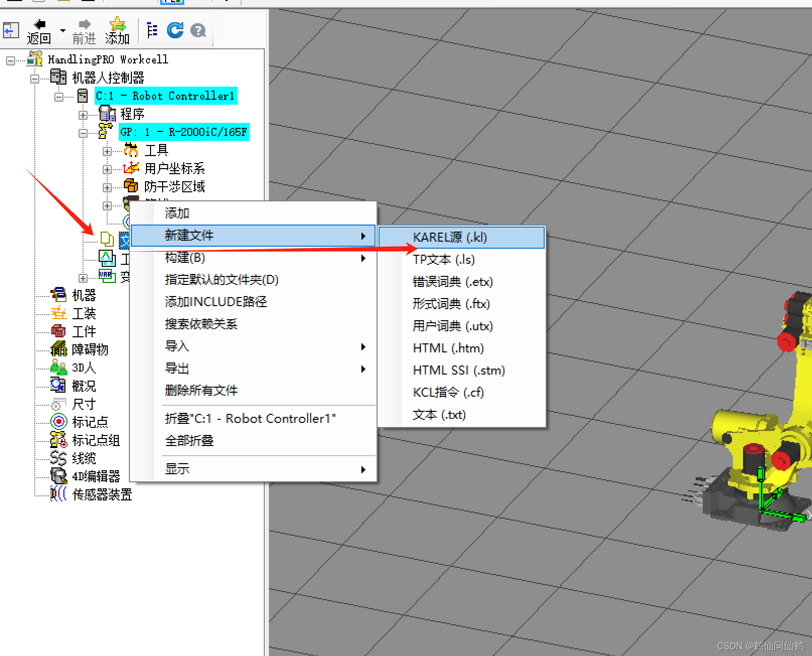Collapse the C:1 Robot Controller1 node
The width and height of the screenshot is (812, 656).
[59, 97]
